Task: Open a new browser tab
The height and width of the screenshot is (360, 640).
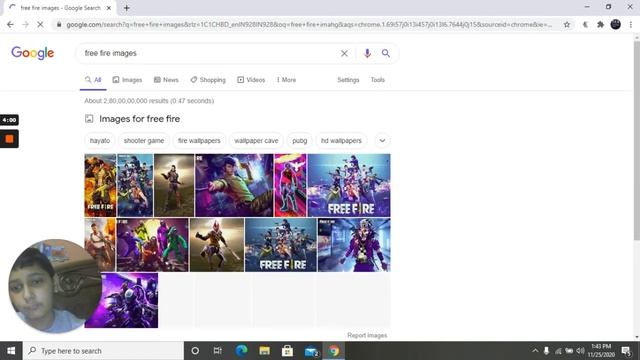Action: pyautogui.click(x=127, y=8)
